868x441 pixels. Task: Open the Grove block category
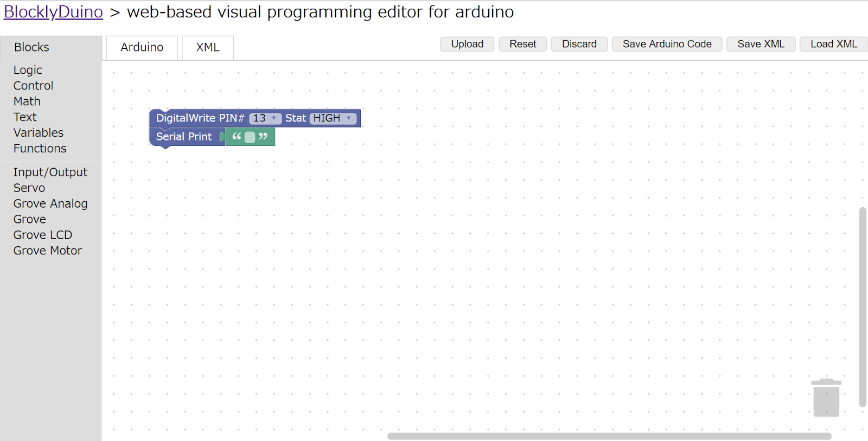30,219
